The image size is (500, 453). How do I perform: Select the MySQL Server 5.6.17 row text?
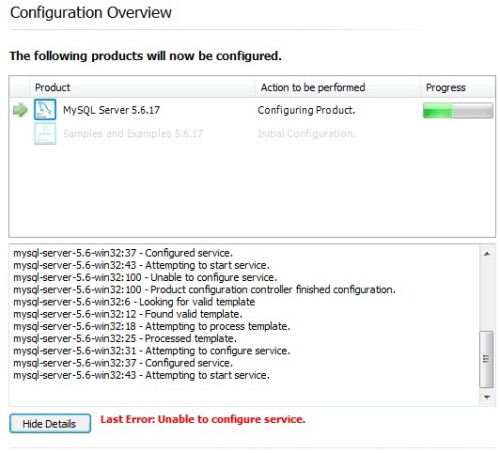111,110
